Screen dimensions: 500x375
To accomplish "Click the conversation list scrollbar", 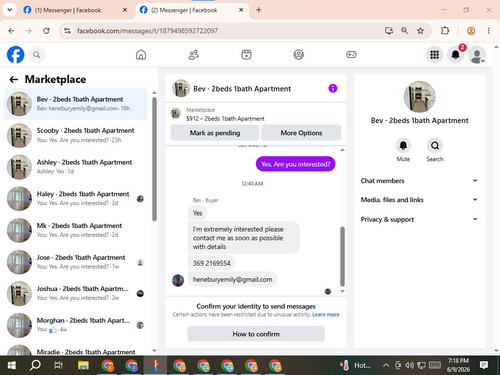I will [154, 159].
